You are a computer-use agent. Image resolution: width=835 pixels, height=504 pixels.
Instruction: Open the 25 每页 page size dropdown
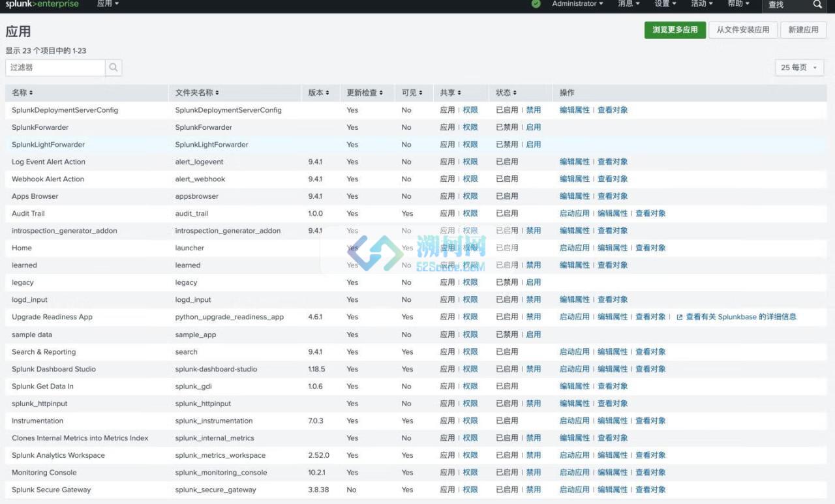pyautogui.click(x=799, y=67)
